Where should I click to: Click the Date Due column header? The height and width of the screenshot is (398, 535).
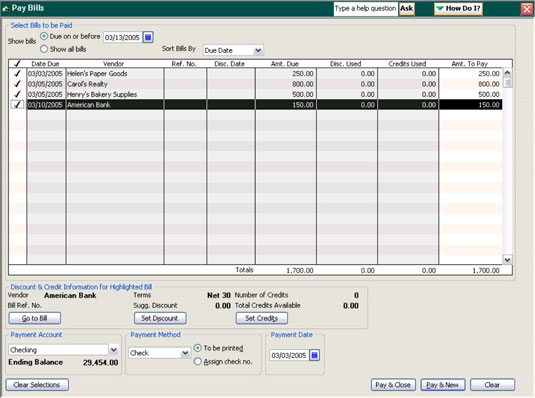45,63
